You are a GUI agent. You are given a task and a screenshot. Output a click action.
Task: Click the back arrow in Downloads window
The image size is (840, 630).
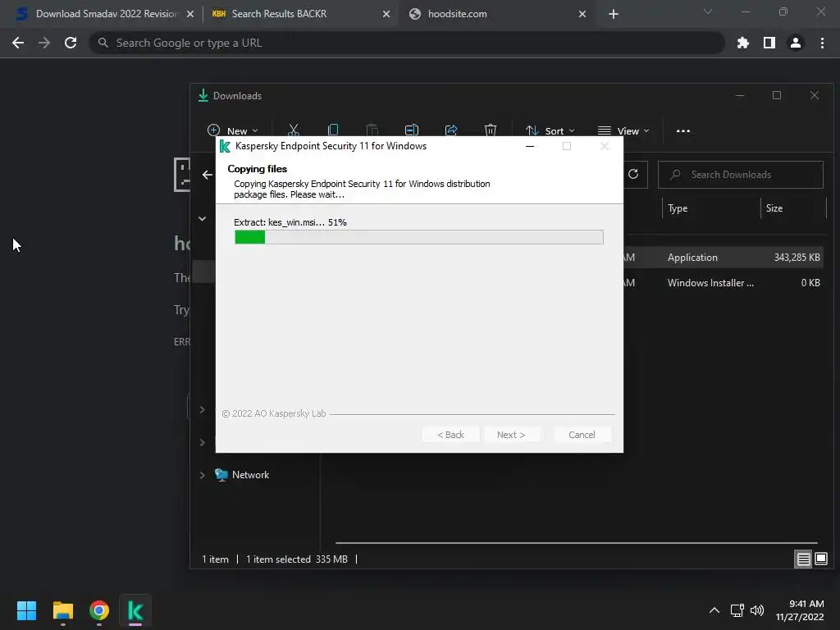coord(208,175)
